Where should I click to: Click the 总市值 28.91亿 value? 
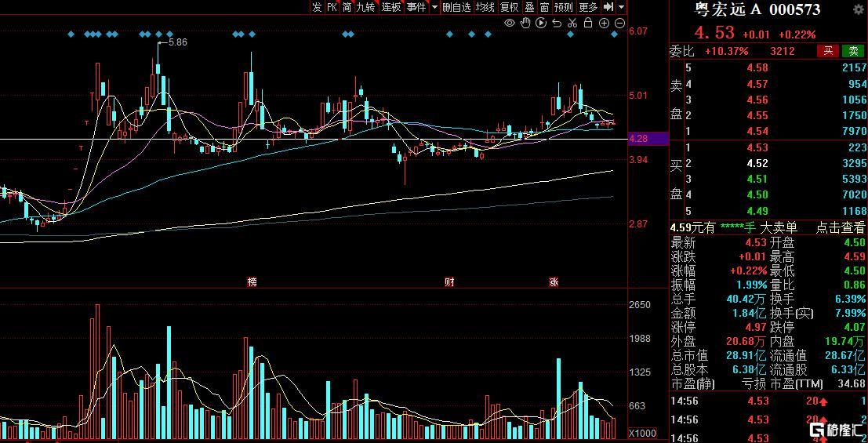point(746,356)
